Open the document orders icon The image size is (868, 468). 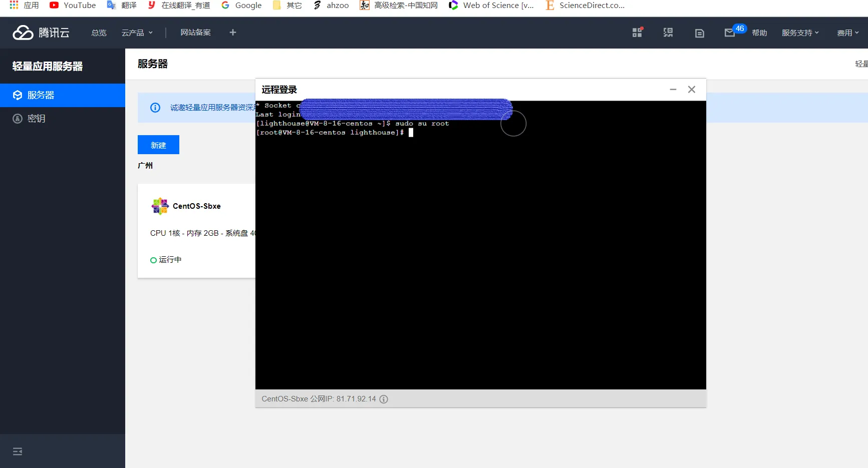[700, 33]
